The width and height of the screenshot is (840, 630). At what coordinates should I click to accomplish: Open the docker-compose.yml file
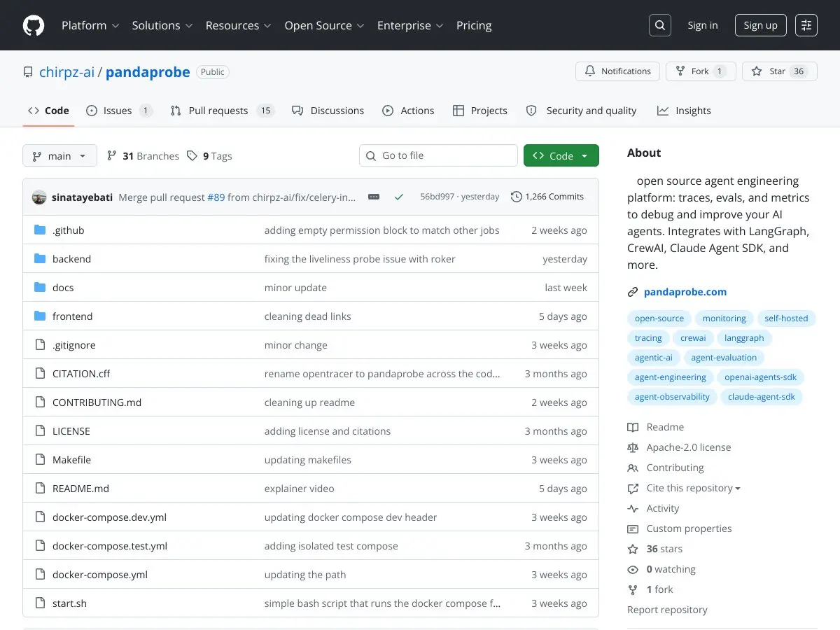(x=100, y=575)
